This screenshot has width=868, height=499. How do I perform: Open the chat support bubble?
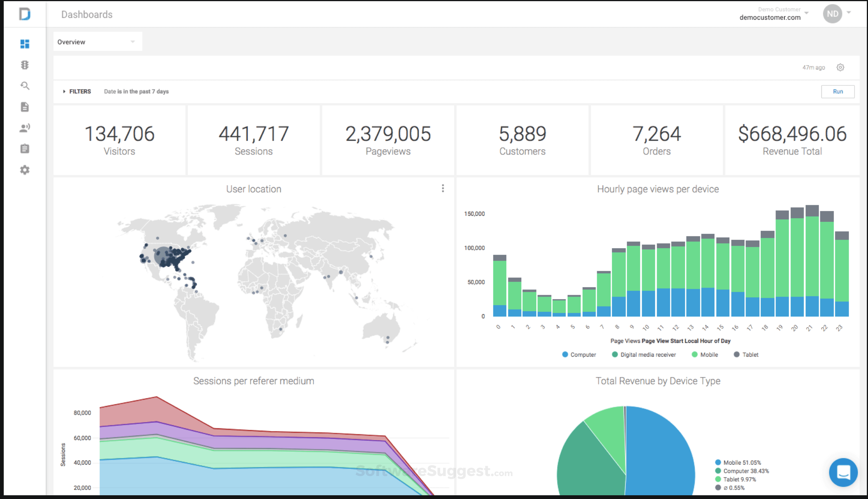843,472
